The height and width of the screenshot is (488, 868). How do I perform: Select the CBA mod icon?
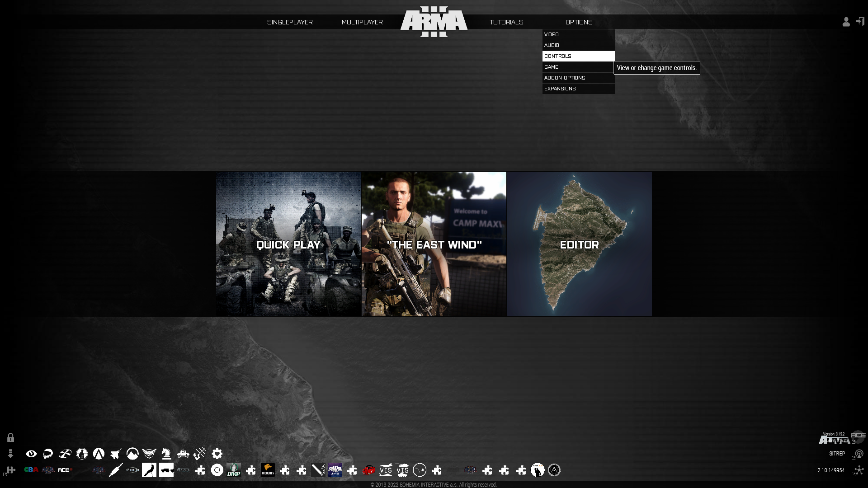(x=30, y=469)
